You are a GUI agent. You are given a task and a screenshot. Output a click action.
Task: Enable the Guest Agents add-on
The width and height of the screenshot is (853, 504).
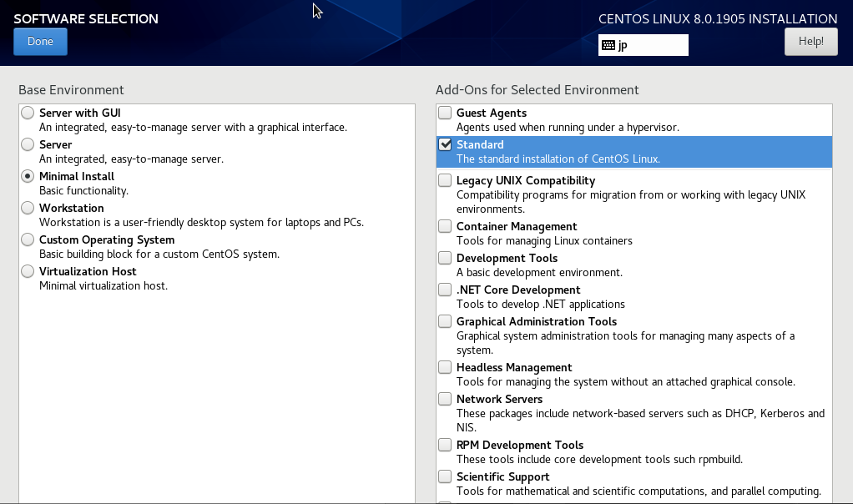445,113
